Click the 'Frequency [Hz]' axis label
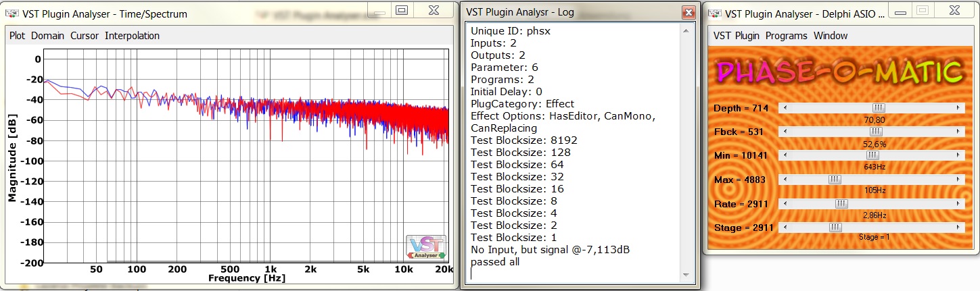 click(x=246, y=277)
